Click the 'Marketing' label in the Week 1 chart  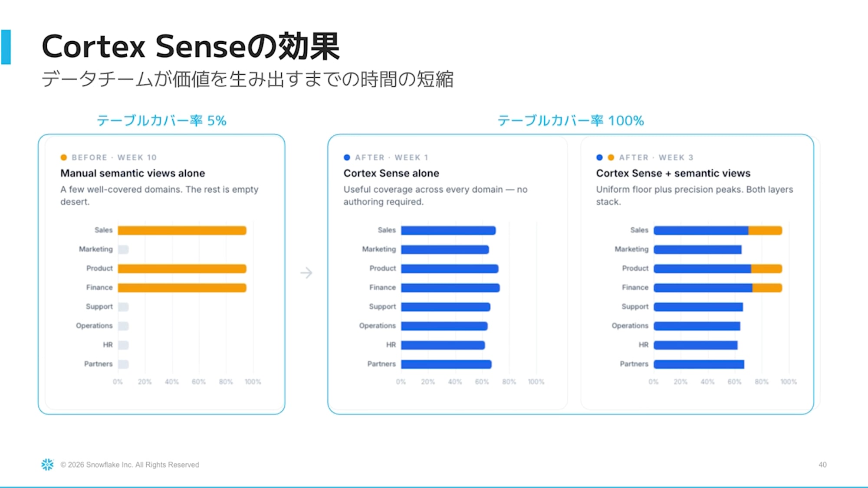tap(379, 249)
